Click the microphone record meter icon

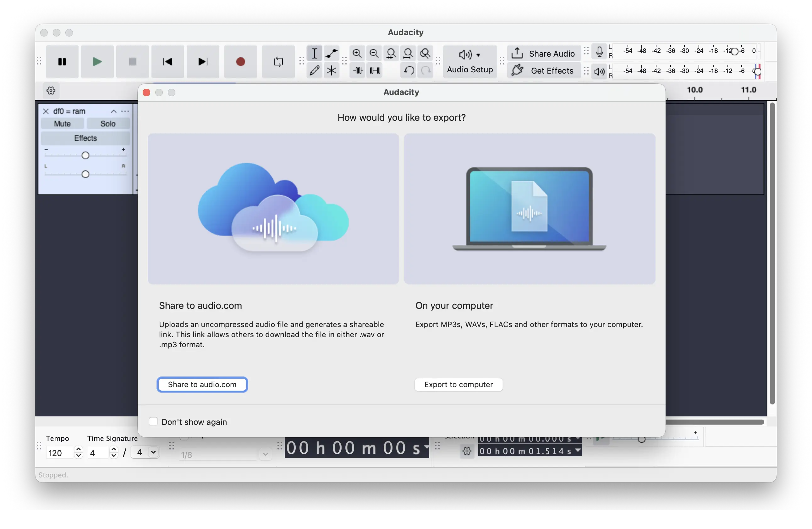(599, 52)
